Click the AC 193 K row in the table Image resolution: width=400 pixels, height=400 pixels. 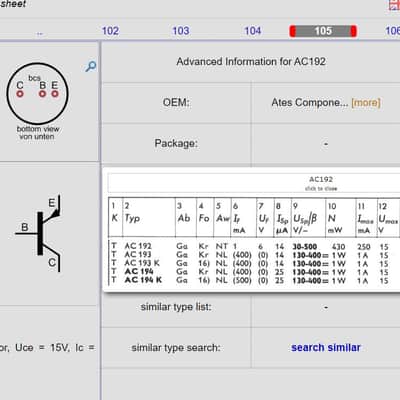click(x=254, y=263)
